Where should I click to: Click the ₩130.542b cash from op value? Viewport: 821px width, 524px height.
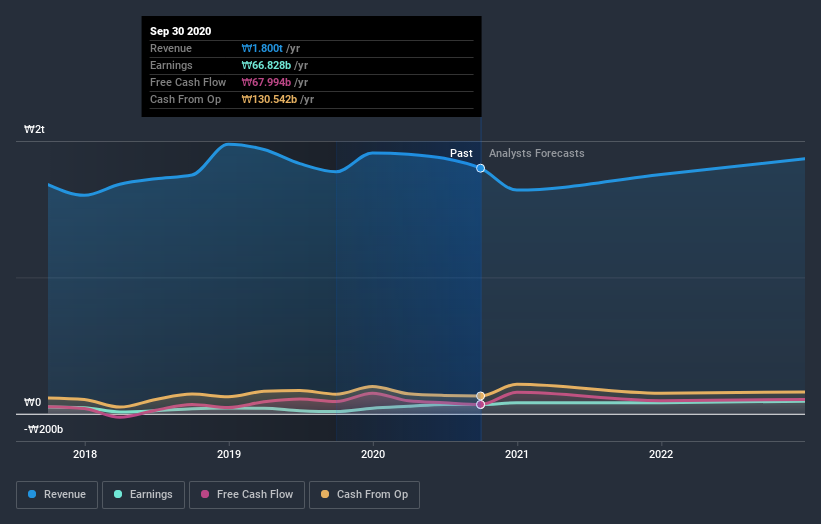[269, 99]
